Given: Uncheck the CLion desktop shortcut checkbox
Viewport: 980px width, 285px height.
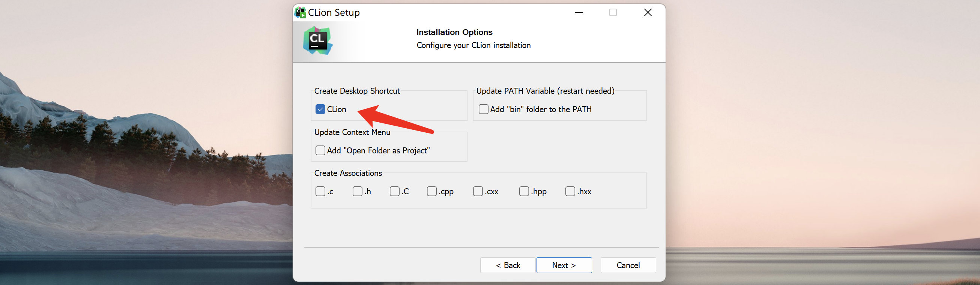Looking at the screenshot, I should pos(320,109).
